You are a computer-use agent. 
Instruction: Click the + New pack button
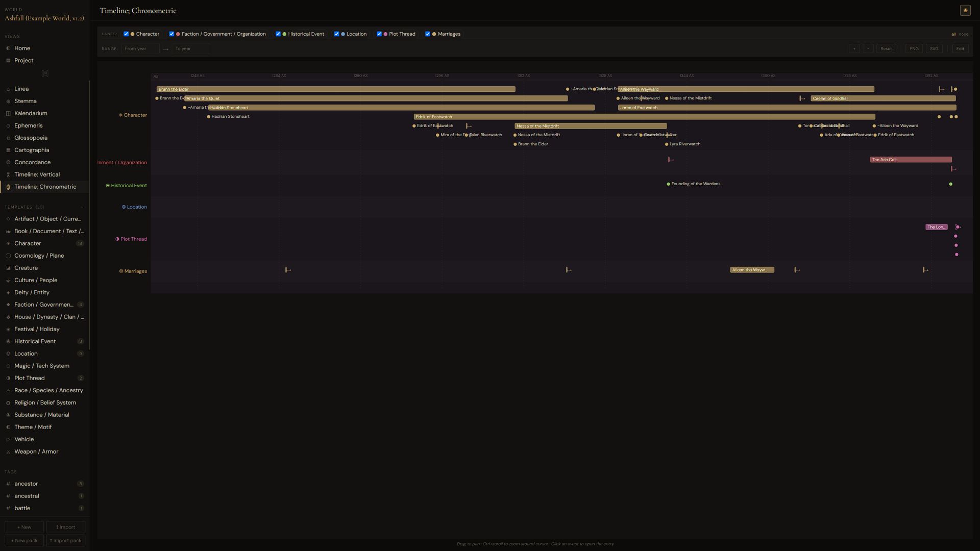(24, 541)
